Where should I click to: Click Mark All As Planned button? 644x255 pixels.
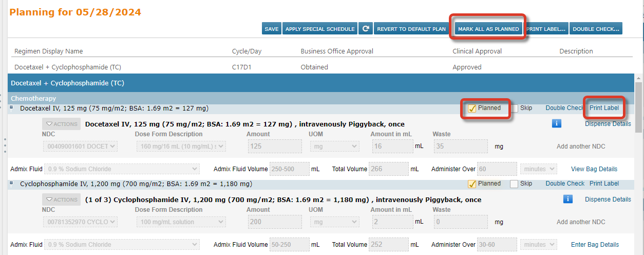coord(488,29)
